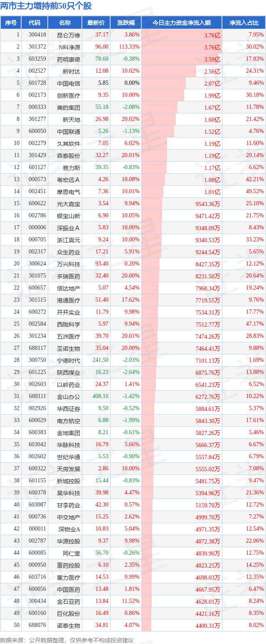
Task: Click stock name 中国医药
Action: (x=69, y=589)
